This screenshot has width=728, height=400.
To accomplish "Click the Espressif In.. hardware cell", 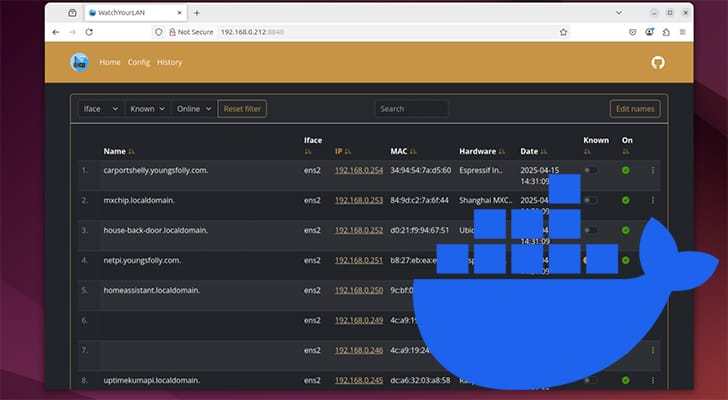I will coord(481,170).
